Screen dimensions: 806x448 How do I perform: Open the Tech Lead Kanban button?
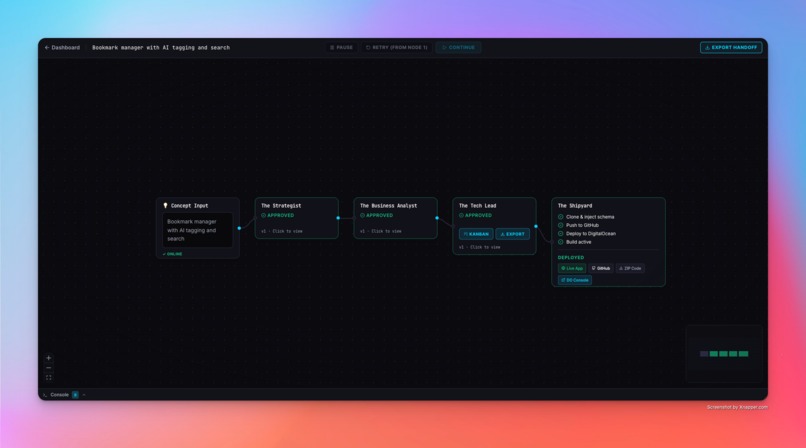pyautogui.click(x=476, y=234)
